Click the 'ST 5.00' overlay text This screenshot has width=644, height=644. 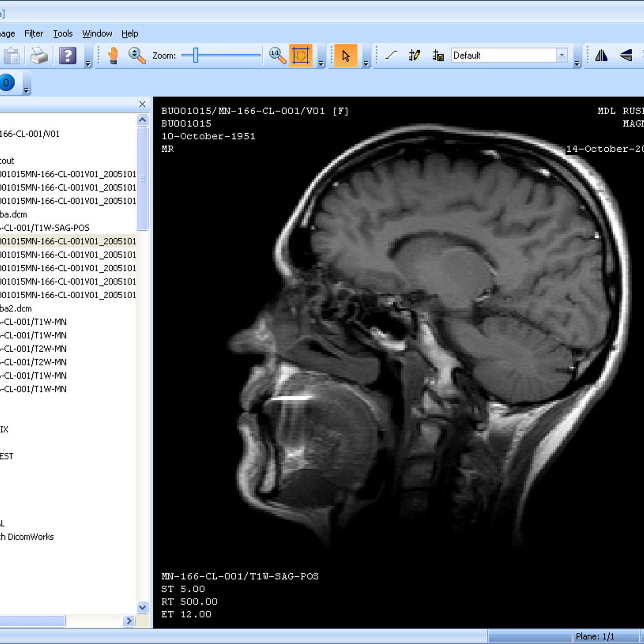(x=183, y=589)
